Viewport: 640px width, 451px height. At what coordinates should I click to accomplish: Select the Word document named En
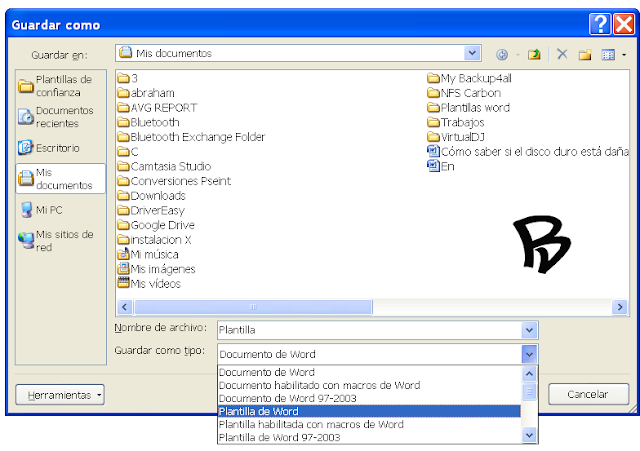click(x=441, y=167)
